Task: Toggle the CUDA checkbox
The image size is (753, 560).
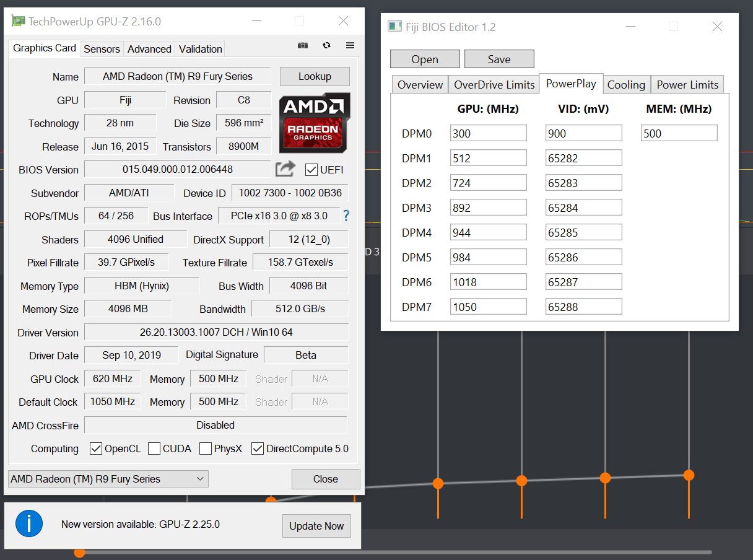Action: coord(154,448)
